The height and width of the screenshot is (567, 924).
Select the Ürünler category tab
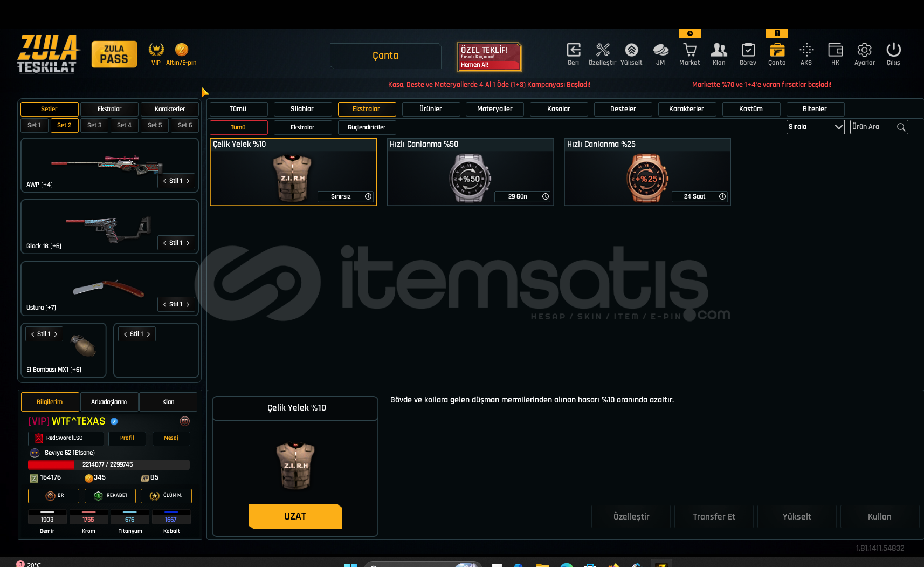click(x=431, y=109)
